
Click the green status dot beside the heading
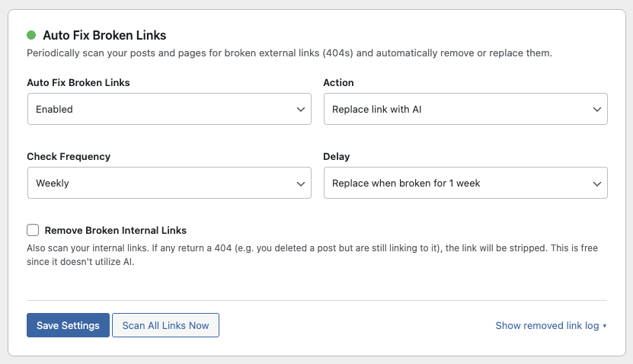[x=31, y=35]
